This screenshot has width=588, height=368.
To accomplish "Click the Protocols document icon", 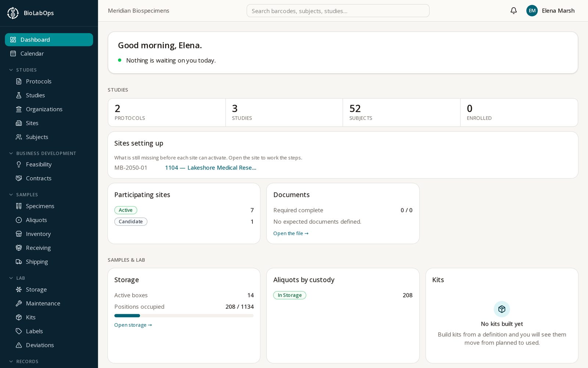I will coord(19,81).
